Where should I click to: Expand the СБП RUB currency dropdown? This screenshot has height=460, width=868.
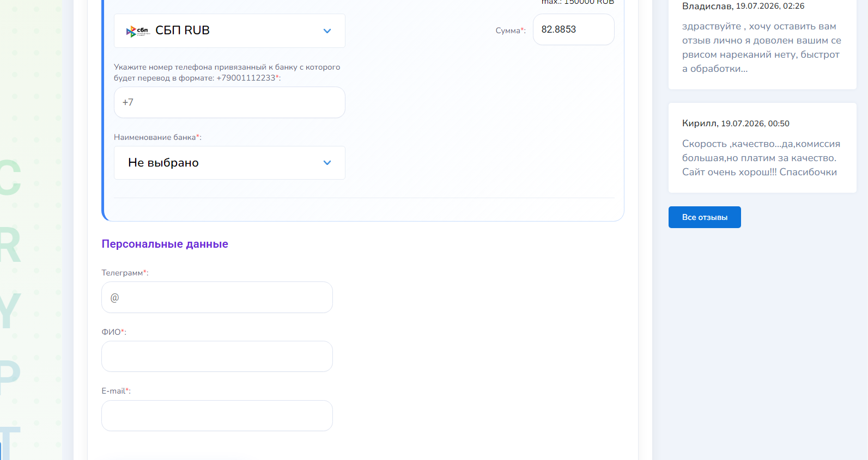229,30
